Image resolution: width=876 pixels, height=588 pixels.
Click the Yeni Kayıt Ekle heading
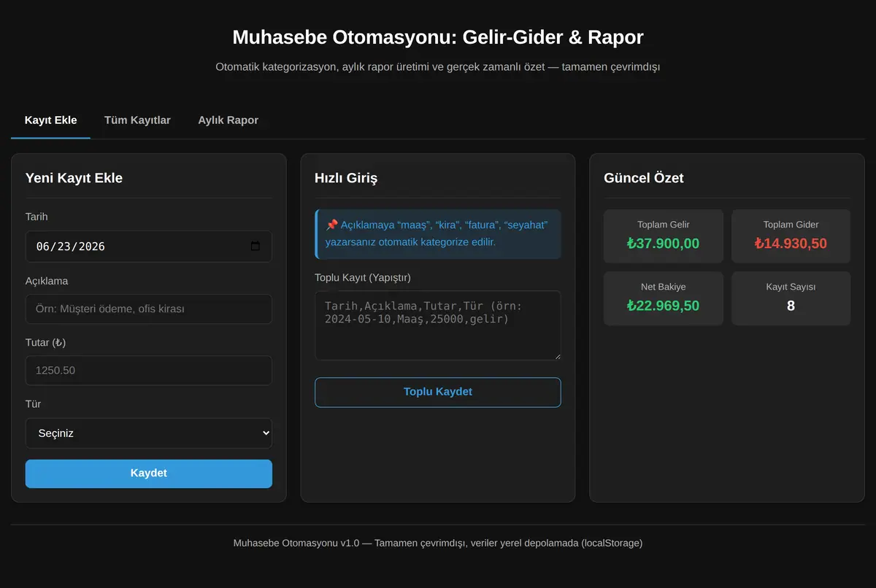[74, 178]
